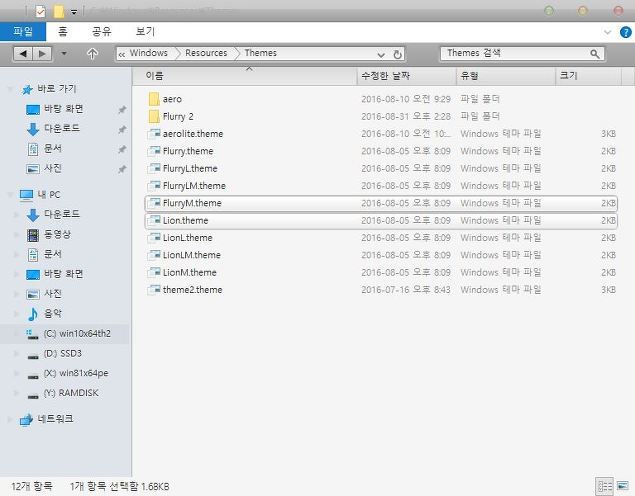Switch to details view layout
Viewport: 635px width, 496px height.
click(605, 486)
